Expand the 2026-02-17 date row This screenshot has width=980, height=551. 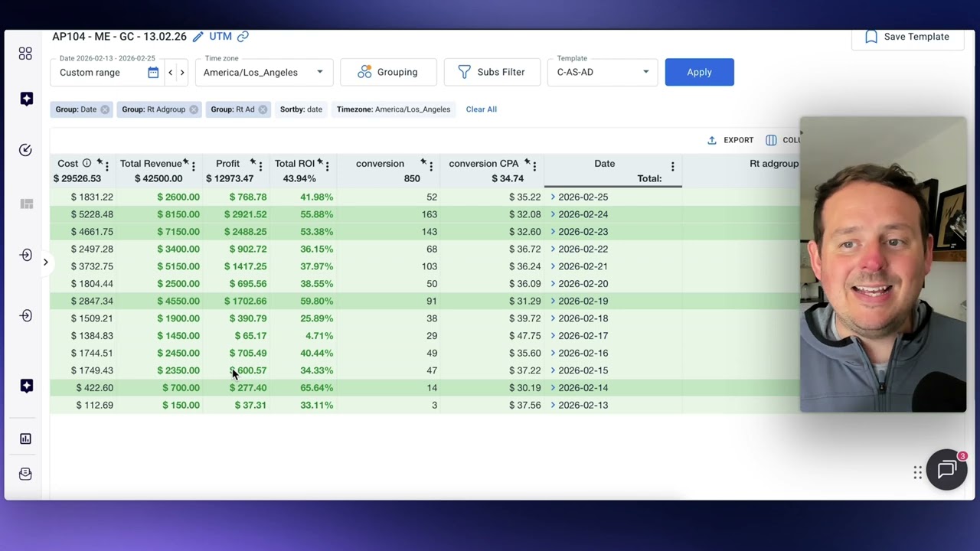553,335
